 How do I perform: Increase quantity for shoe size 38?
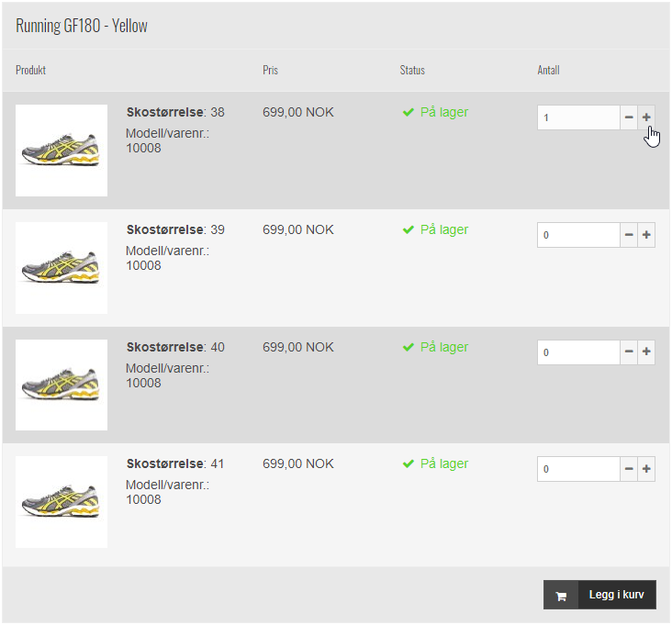(646, 117)
